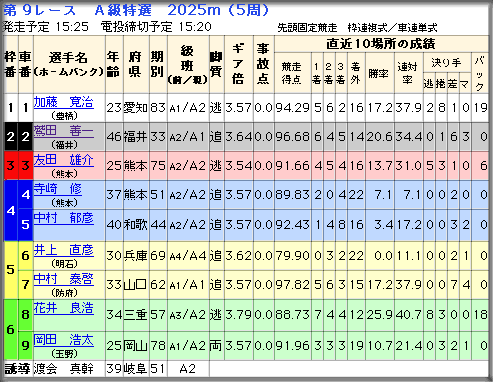Open rider 加藤 寛治 profile link
The width and height of the screenshot is (493, 382).
coord(63,102)
